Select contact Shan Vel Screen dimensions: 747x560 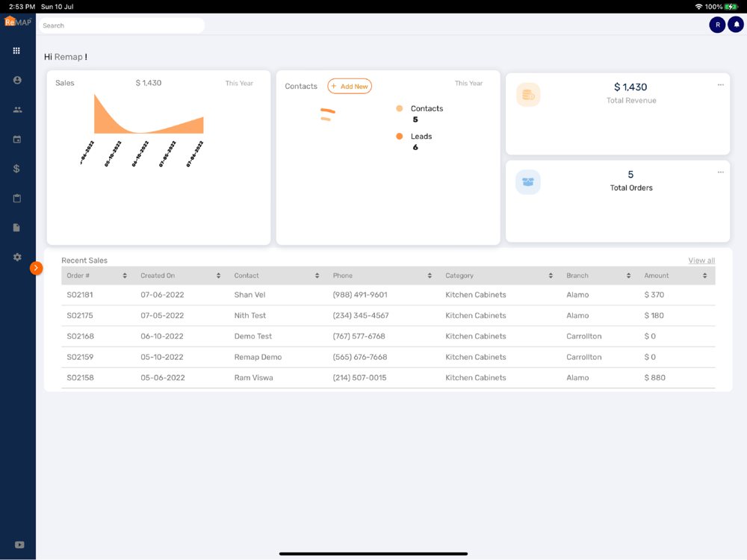pos(249,295)
